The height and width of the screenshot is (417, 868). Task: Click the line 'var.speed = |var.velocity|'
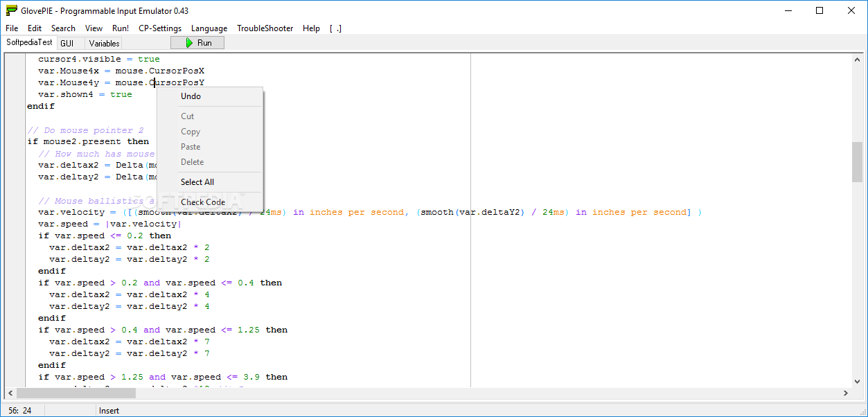pyautogui.click(x=110, y=224)
